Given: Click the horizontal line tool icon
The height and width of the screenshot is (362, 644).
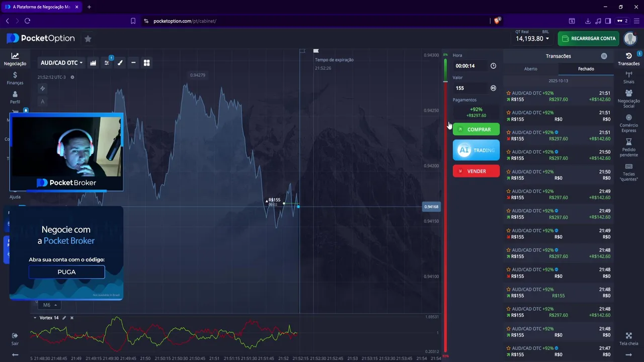Looking at the screenshot, I should coord(133,63).
